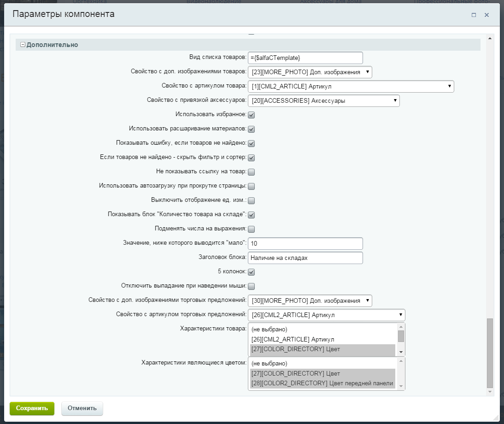Open Свойство с привязкой аксессуаров dropdown
504x424 pixels.
pyautogui.click(x=324, y=100)
